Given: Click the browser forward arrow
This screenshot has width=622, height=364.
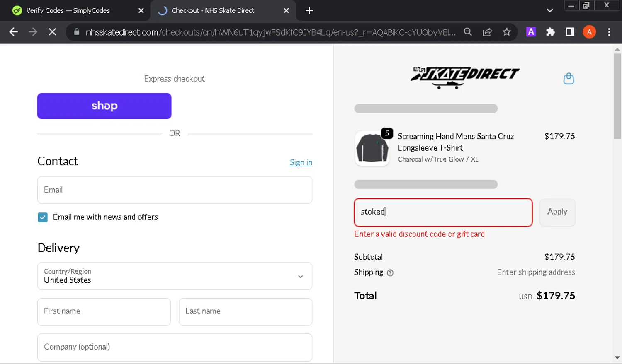Looking at the screenshot, I should [33, 32].
